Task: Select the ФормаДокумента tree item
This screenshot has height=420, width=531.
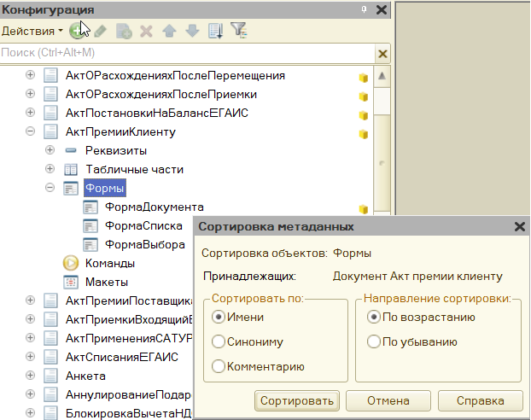Action: (154, 207)
